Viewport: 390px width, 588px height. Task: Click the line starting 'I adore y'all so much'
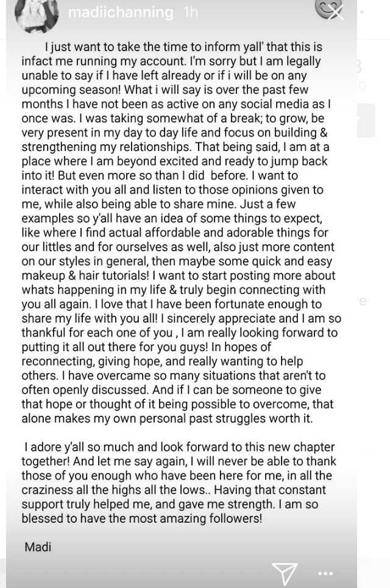pyautogui.click(x=179, y=447)
